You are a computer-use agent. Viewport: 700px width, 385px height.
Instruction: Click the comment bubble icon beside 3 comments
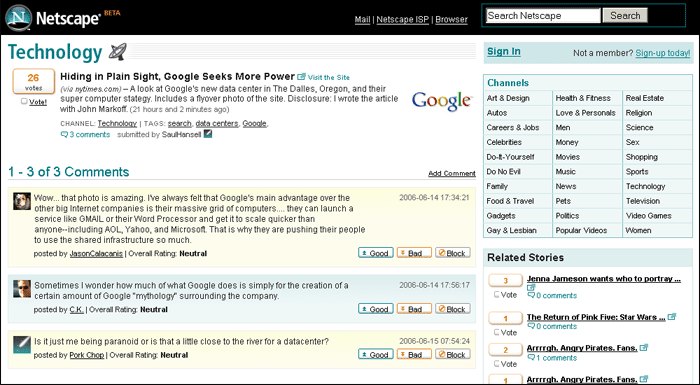(x=64, y=134)
